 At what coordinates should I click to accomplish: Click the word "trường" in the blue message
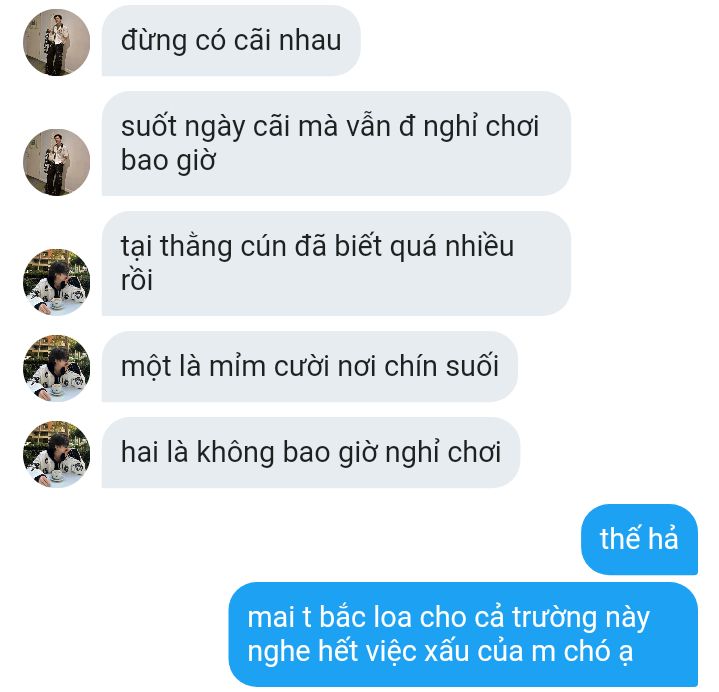coord(555,618)
